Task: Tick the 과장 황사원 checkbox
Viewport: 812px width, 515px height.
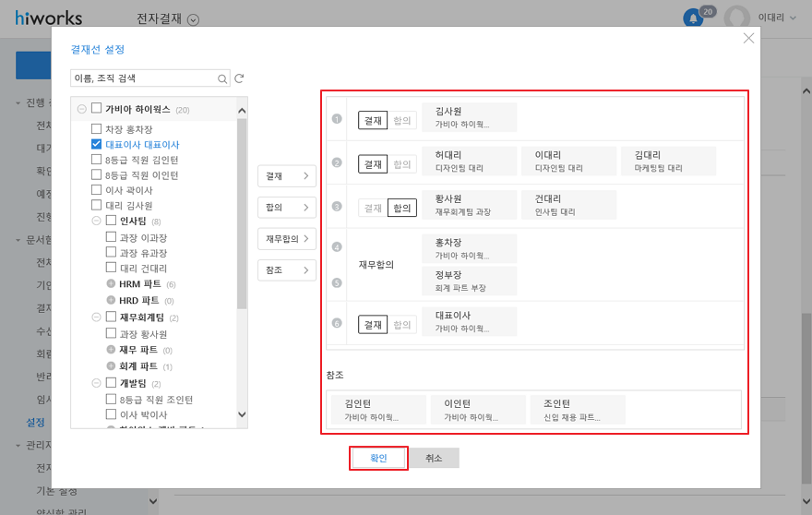Action: tap(112, 334)
